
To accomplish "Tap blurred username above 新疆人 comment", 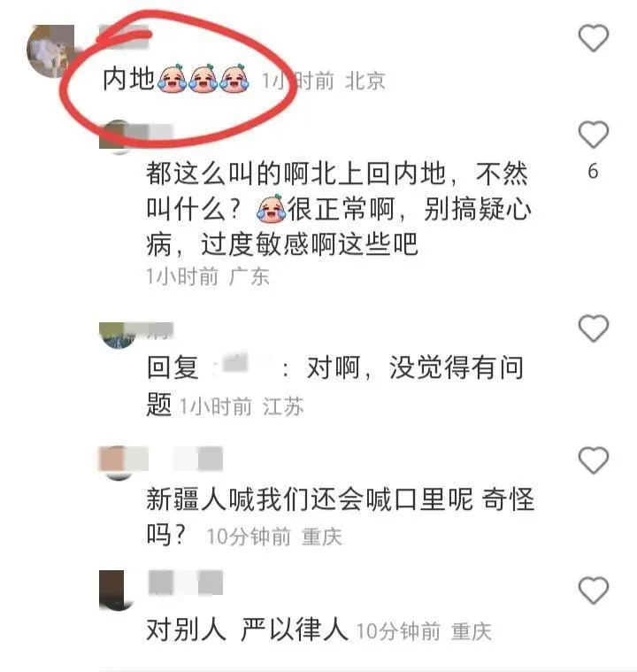I will point(186,459).
